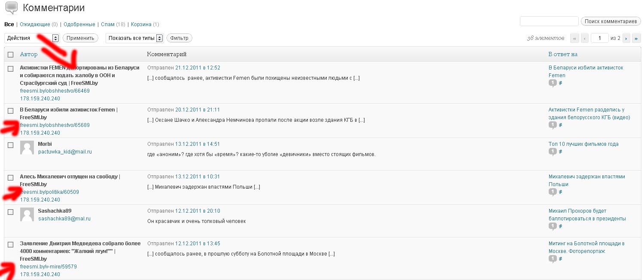Select the checkbox for Sashachka89's comment
The height and width of the screenshot is (280, 644).
click(x=11, y=212)
